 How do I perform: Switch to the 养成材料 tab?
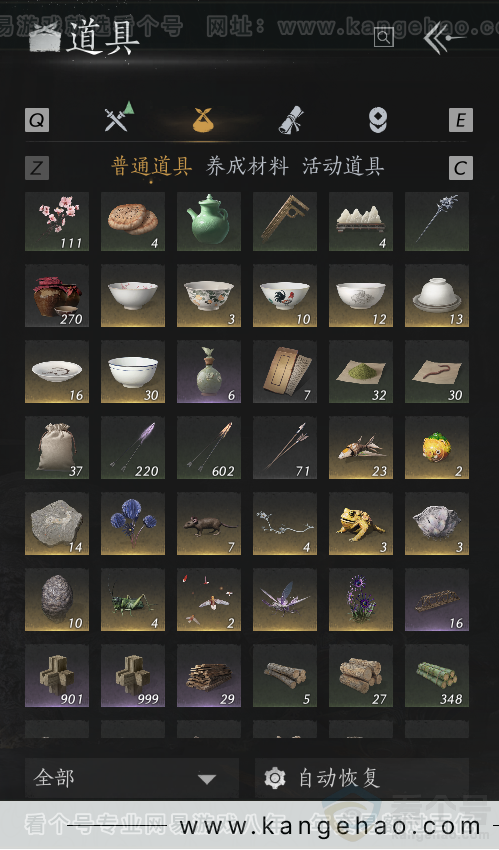point(247,166)
